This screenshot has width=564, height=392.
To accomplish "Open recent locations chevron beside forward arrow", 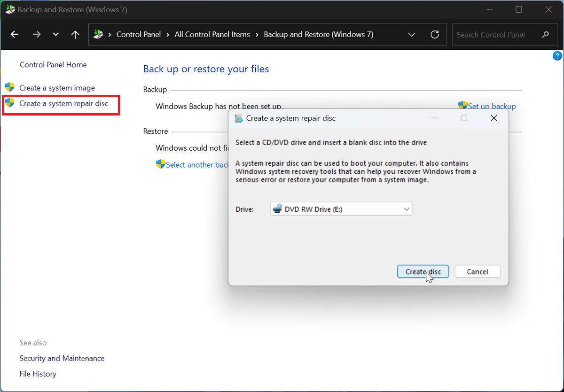I will (x=55, y=34).
